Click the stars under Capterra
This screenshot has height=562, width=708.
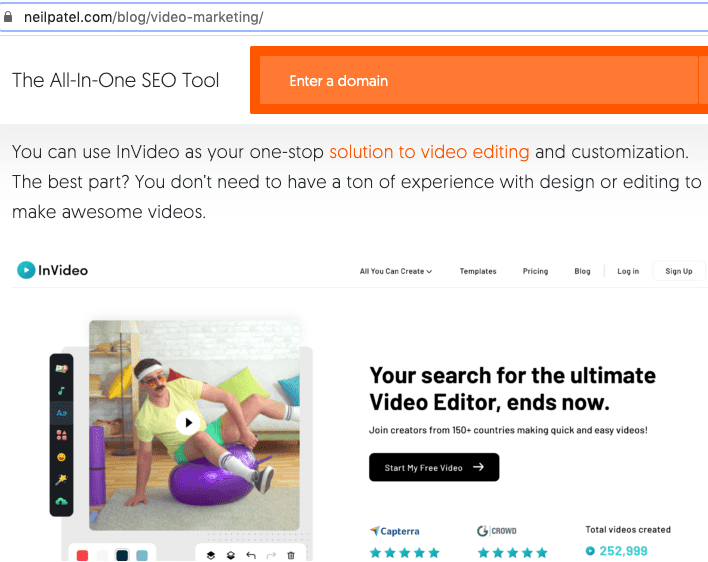[405, 553]
